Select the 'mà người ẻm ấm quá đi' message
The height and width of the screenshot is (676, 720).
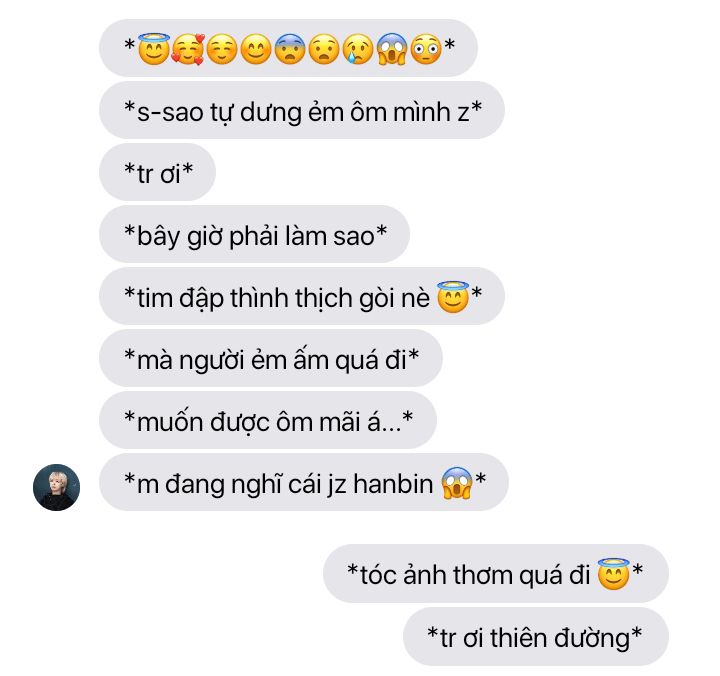(x=271, y=358)
